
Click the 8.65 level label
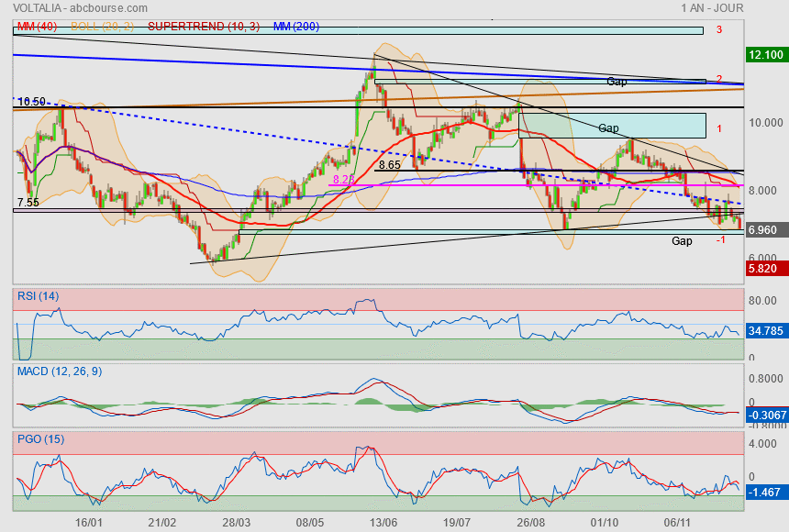(390, 164)
